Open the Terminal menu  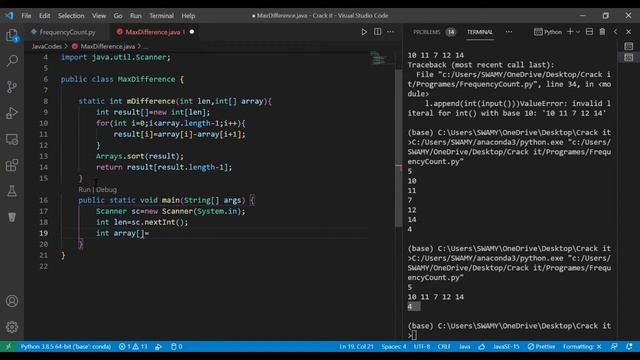(161, 16)
